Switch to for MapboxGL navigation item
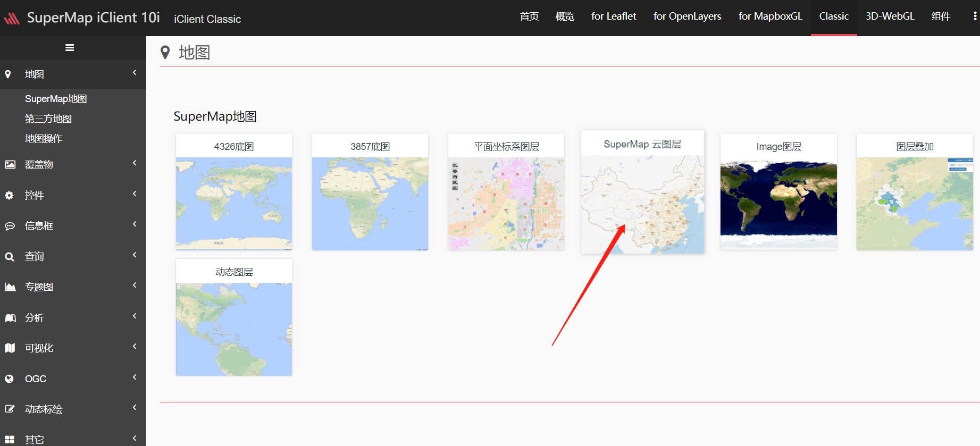Image resolution: width=980 pixels, height=446 pixels. click(770, 16)
